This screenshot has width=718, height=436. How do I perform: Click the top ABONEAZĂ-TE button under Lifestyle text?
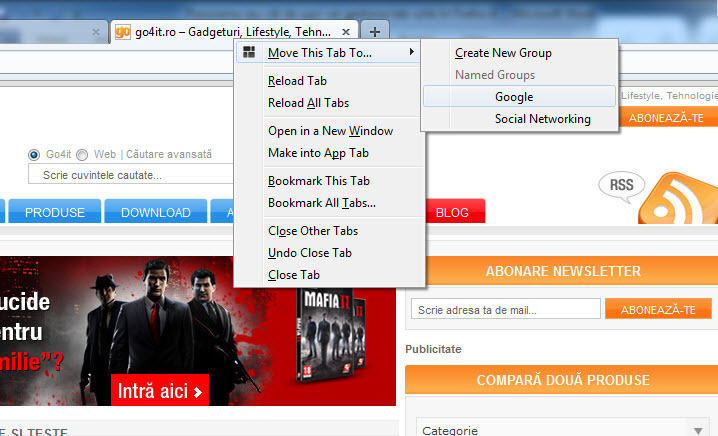click(x=668, y=118)
